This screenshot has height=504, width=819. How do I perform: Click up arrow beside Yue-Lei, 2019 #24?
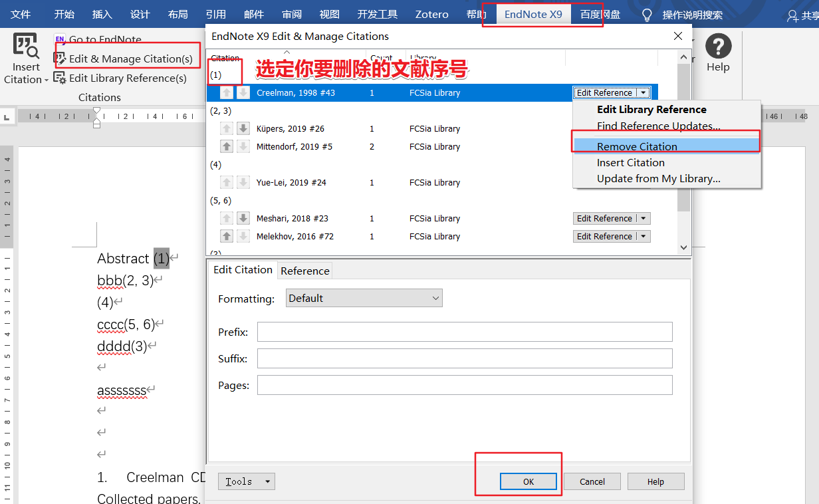click(227, 182)
